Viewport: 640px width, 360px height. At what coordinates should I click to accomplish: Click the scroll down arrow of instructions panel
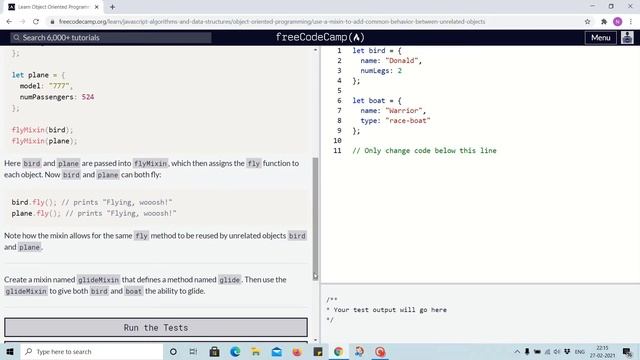(x=315, y=340)
